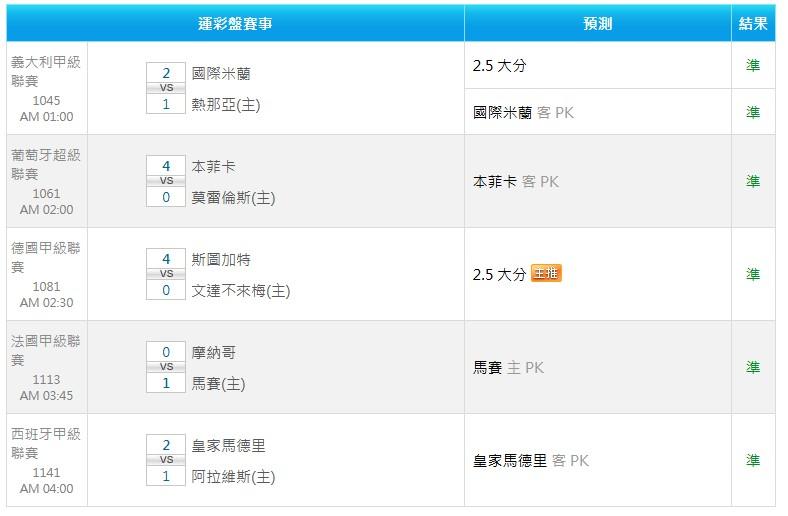Select the score box beside 摩納哥
Viewport: 788px width, 516px height.
[x=166, y=352]
